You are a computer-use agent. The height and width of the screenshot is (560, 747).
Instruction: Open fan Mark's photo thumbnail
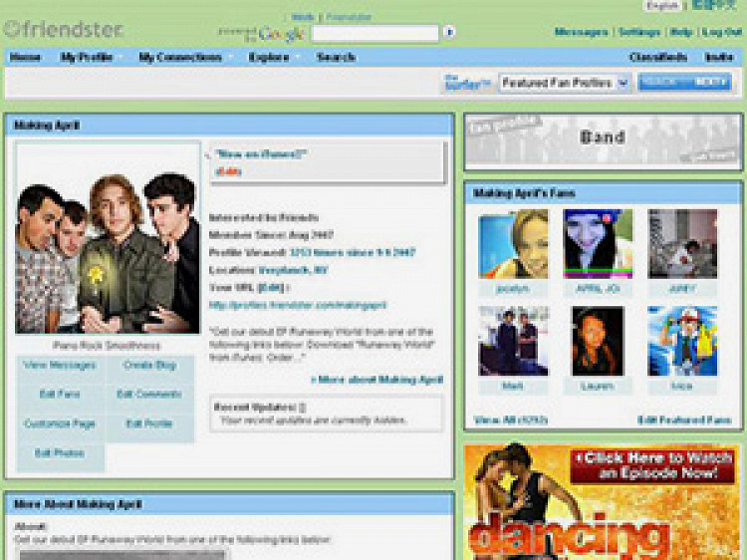click(x=513, y=341)
